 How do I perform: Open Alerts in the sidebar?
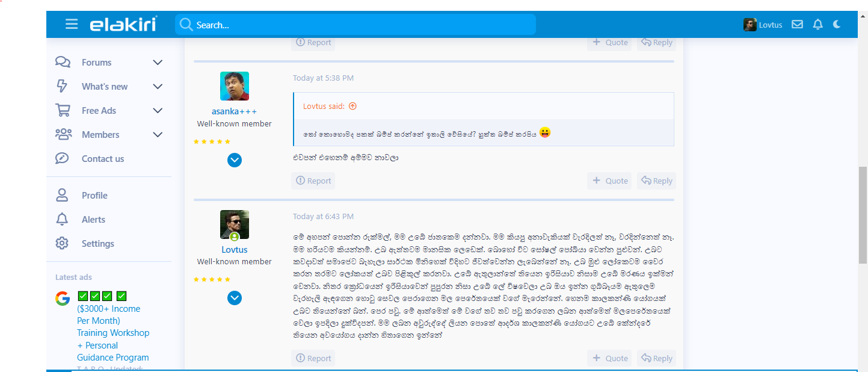pyautogui.click(x=93, y=220)
